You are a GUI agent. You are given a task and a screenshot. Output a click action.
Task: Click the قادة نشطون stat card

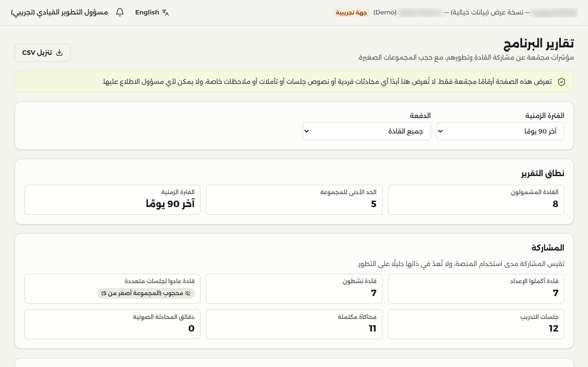[x=294, y=289]
